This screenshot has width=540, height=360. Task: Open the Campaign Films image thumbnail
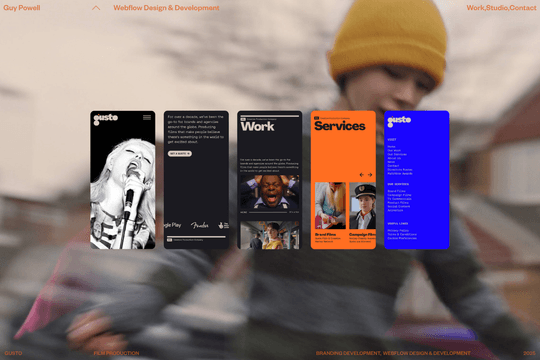click(x=362, y=206)
